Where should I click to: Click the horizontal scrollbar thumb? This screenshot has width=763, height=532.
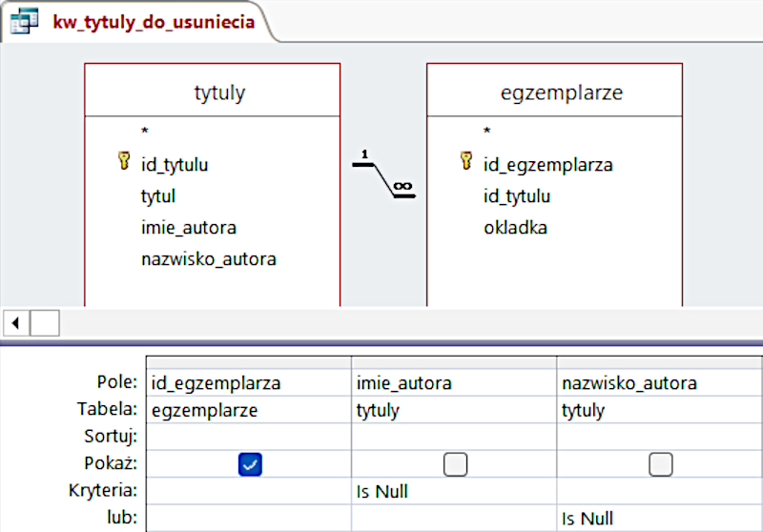pos(45,323)
